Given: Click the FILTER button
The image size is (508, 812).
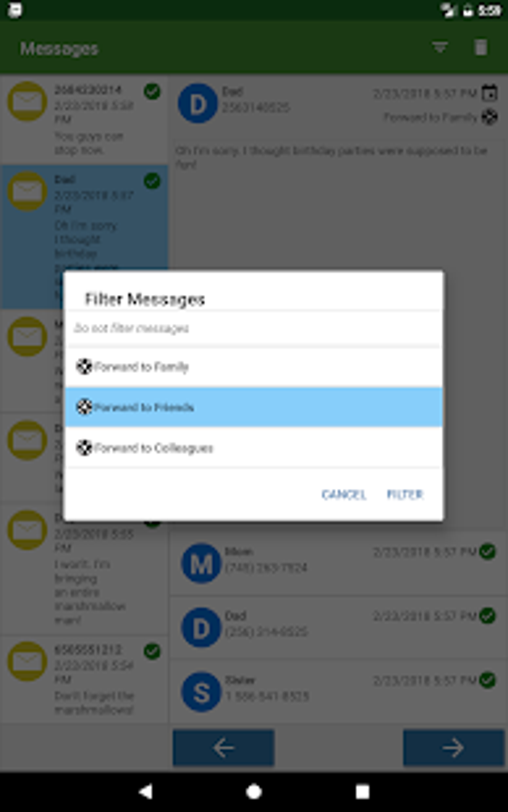Looking at the screenshot, I should pos(405,494).
